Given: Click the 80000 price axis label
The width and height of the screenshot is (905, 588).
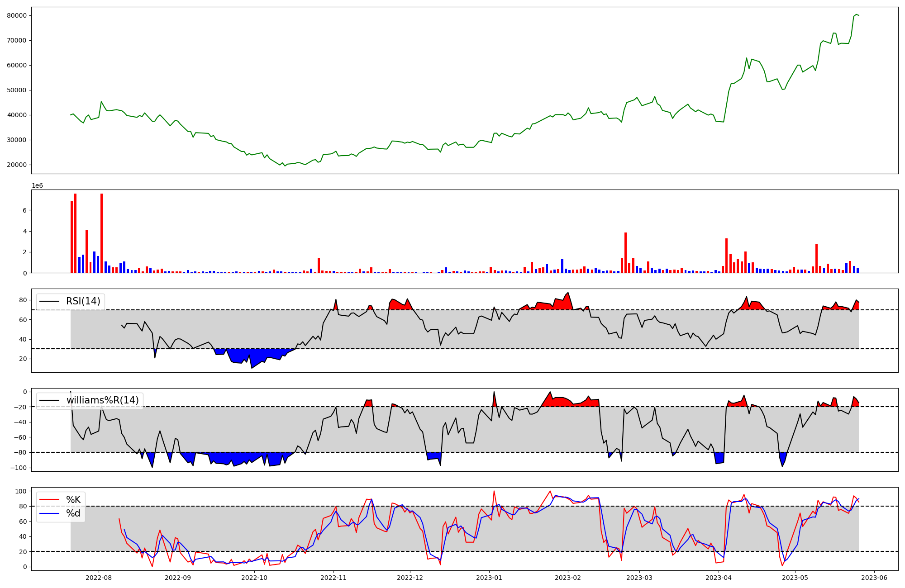Looking at the screenshot, I should pyautogui.click(x=17, y=15).
